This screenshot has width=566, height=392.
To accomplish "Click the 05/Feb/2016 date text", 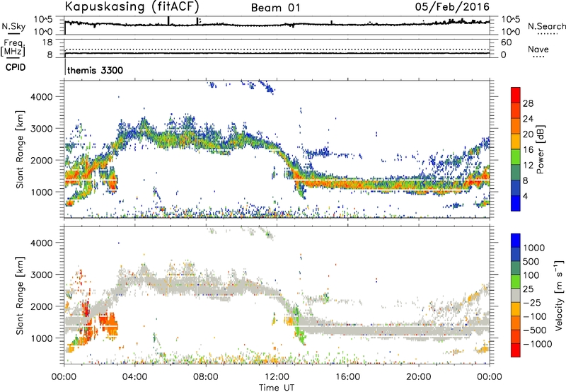I will (x=452, y=6).
